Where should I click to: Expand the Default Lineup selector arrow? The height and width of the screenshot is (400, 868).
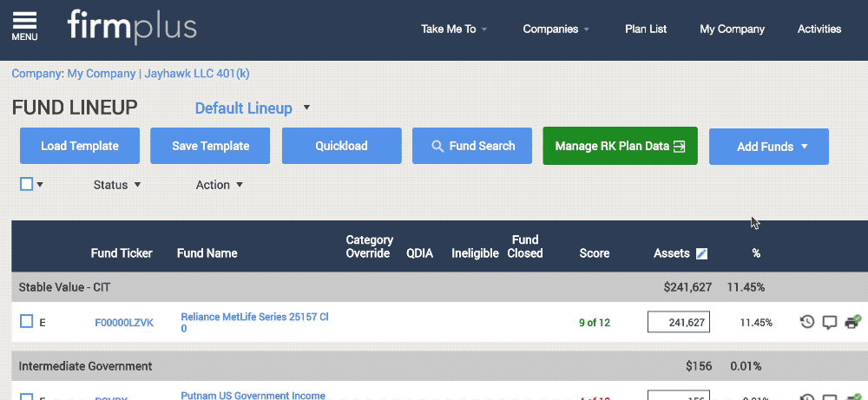click(x=306, y=108)
